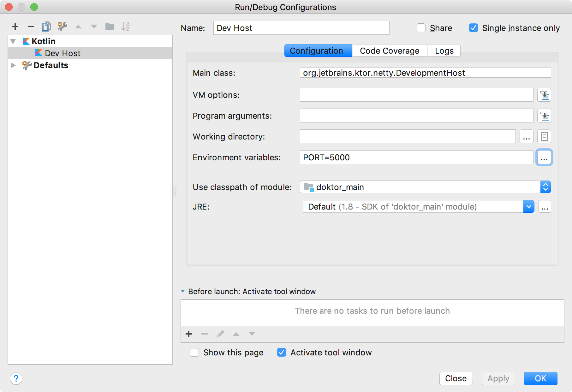Viewport: 572px width, 392px height.
Task: Uncheck Single instance only
Action: pyautogui.click(x=474, y=28)
